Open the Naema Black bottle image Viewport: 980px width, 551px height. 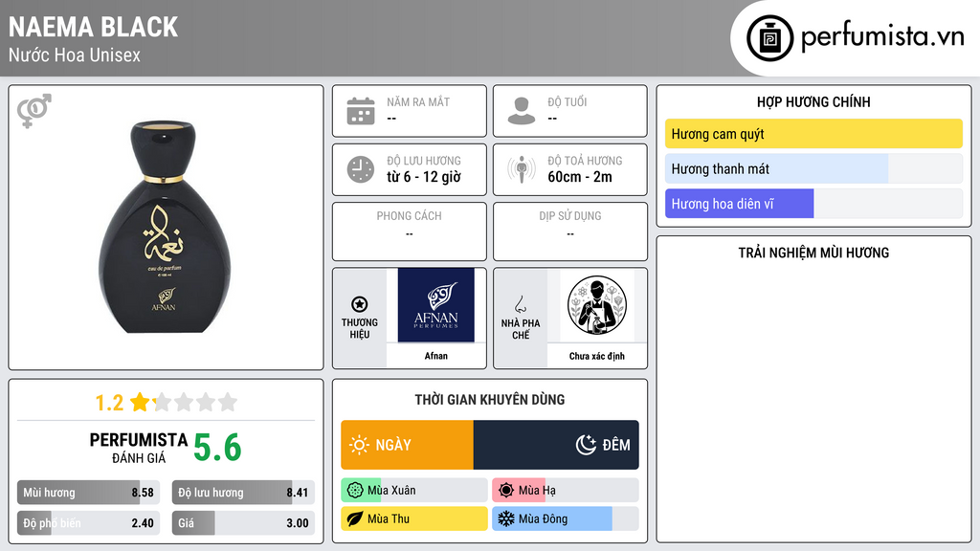(165, 227)
